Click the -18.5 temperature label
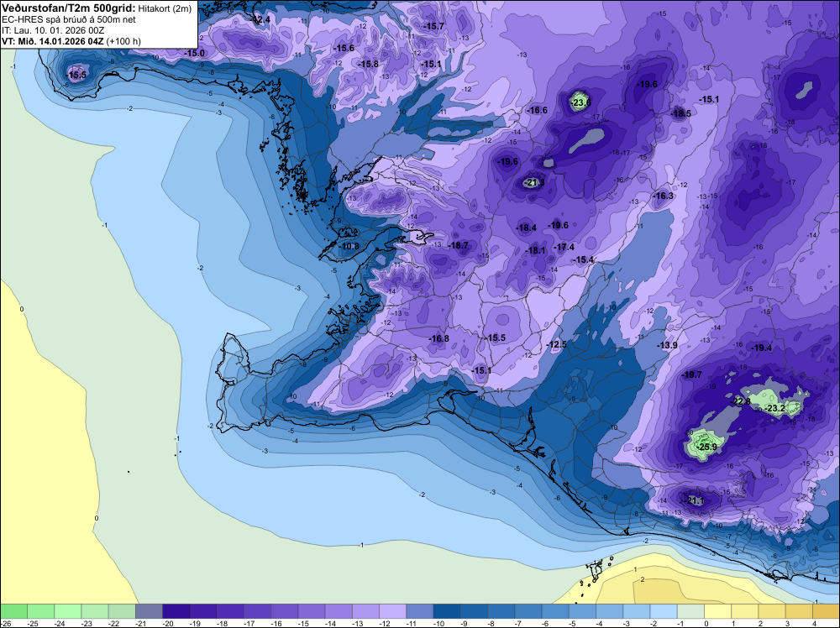 [x=681, y=113]
